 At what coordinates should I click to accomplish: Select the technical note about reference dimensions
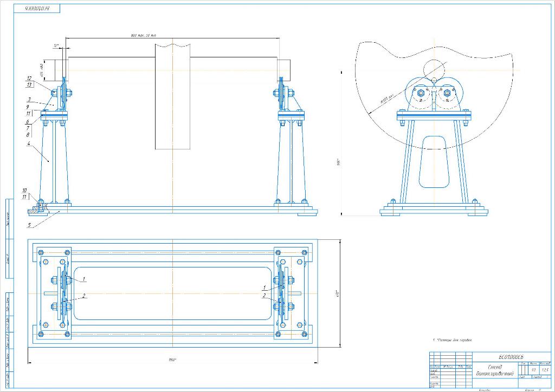point(453,340)
